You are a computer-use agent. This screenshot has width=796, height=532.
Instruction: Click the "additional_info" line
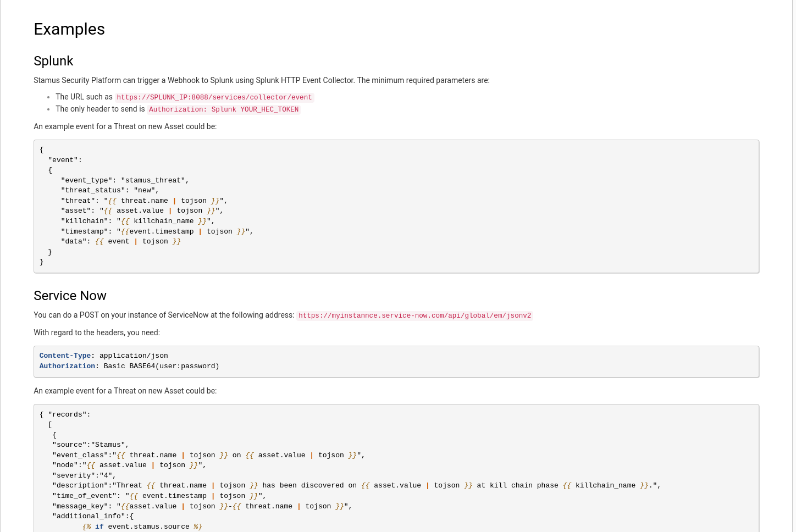[93, 516]
